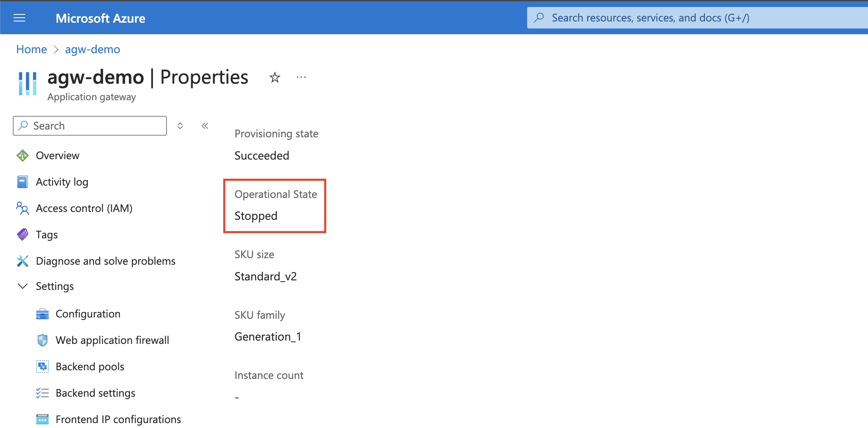This screenshot has height=428, width=868.
Task: Select the Standard_v2 SKU size value
Action: [x=265, y=276]
